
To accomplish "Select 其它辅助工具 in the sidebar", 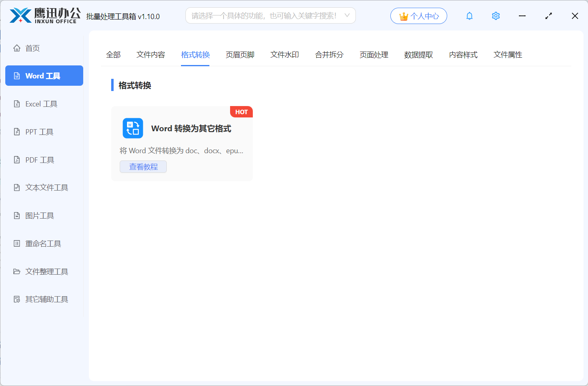I will pos(47,299).
